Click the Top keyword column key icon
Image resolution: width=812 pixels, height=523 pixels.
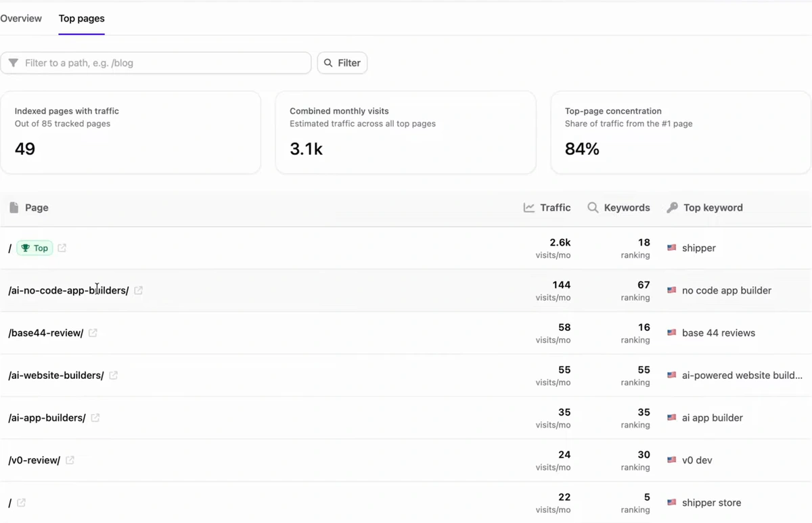coord(672,208)
